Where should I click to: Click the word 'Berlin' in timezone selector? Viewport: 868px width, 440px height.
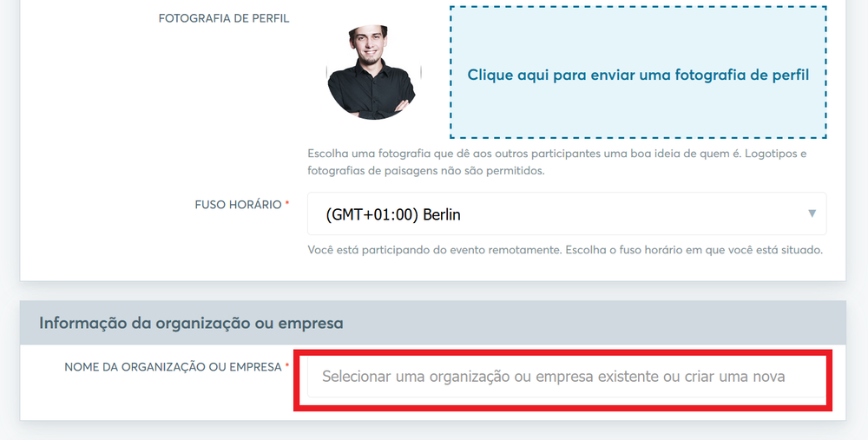442,214
